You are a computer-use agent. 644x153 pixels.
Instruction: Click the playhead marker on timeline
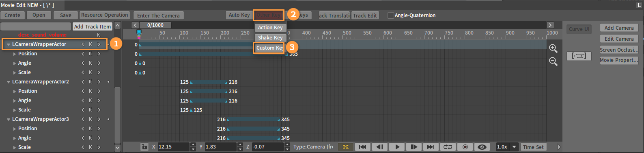click(x=139, y=33)
